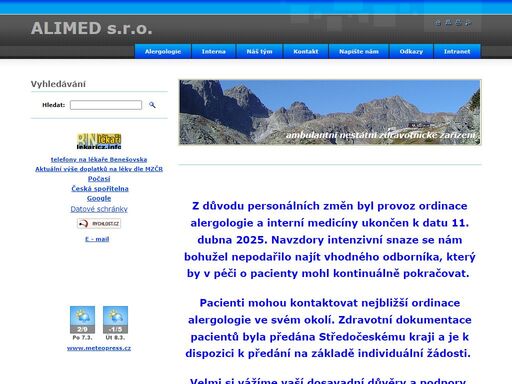
Task: Go to the Náš tým page
Action: 259,51
